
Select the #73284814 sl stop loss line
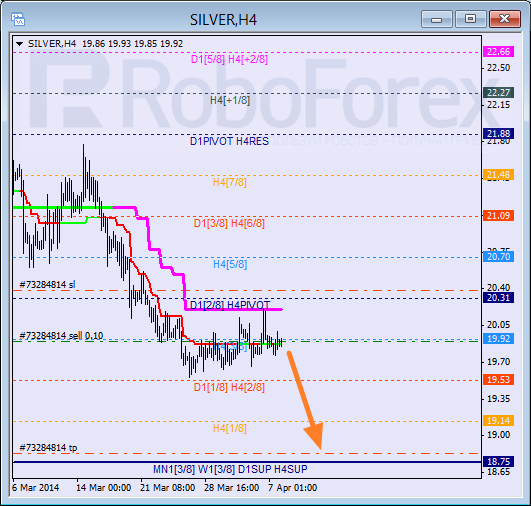tap(247, 291)
